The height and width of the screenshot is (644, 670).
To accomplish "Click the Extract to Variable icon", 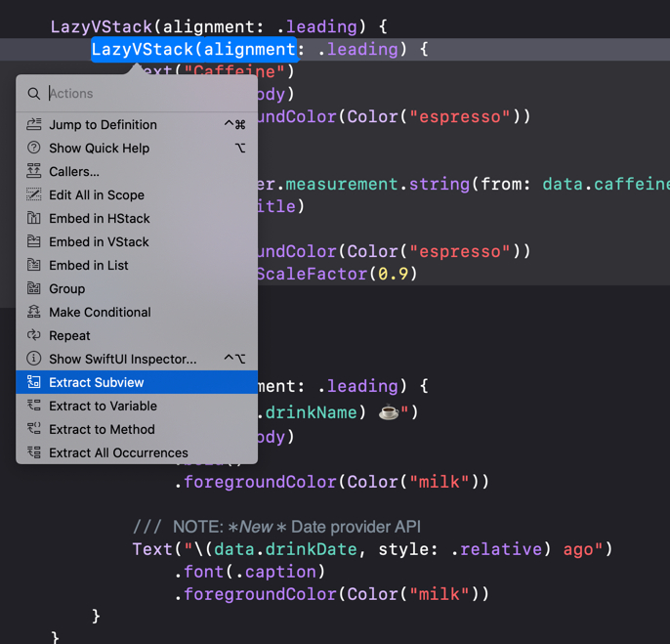I will click(34, 406).
